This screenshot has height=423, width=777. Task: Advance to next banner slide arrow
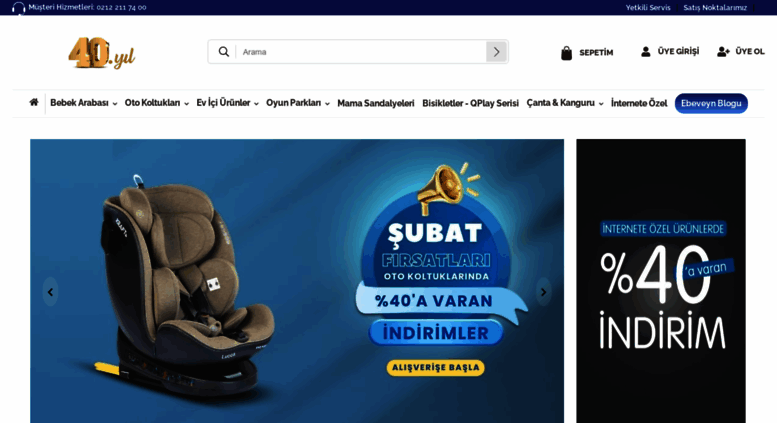click(x=544, y=292)
